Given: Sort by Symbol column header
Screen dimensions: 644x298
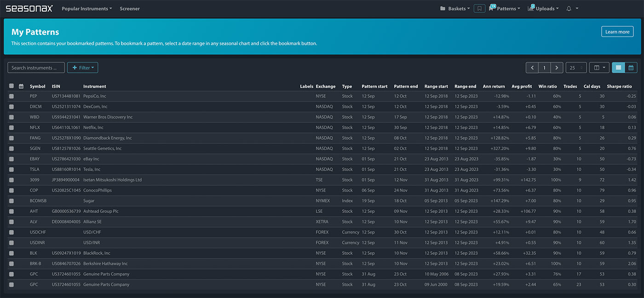Looking at the screenshot, I should tap(38, 86).
